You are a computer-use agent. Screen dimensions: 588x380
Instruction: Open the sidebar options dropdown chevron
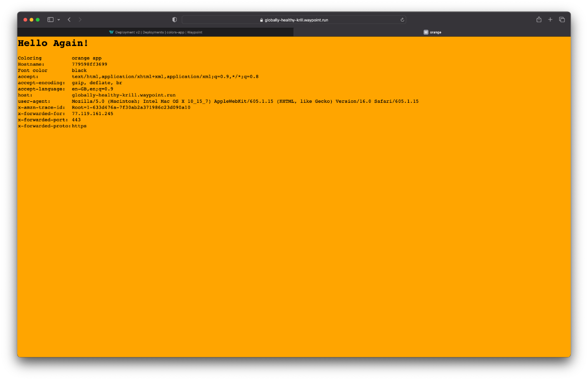[59, 20]
